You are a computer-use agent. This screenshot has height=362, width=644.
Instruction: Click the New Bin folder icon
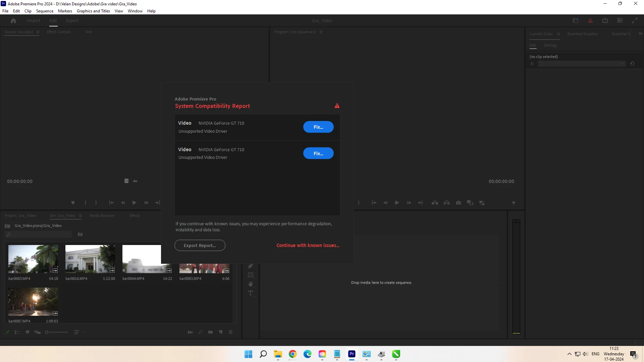click(x=210, y=332)
